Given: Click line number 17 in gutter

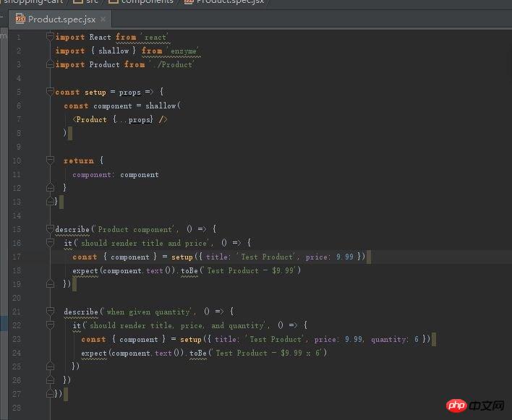Looking at the screenshot, I should pyautogui.click(x=17, y=257).
